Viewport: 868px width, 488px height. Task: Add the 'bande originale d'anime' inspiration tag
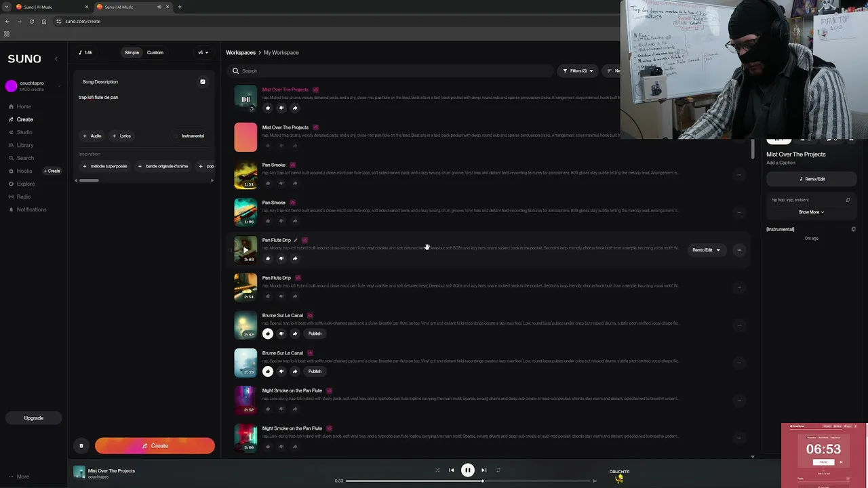click(x=163, y=166)
